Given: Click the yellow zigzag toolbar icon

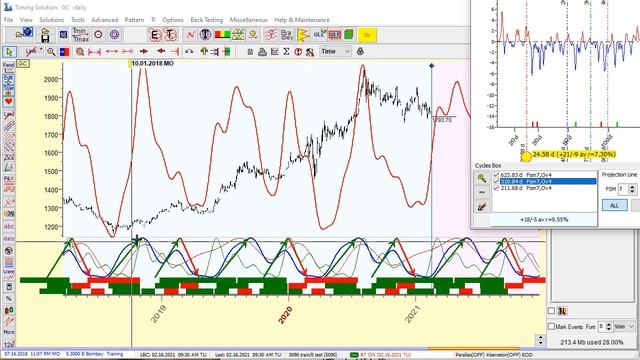Looking at the screenshot, I should coord(303,35).
